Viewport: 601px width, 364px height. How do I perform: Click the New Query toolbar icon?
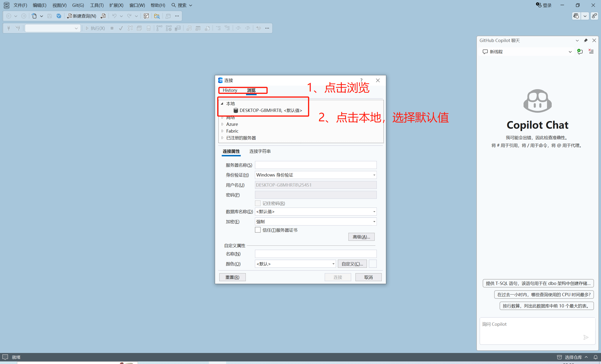point(82,16)
